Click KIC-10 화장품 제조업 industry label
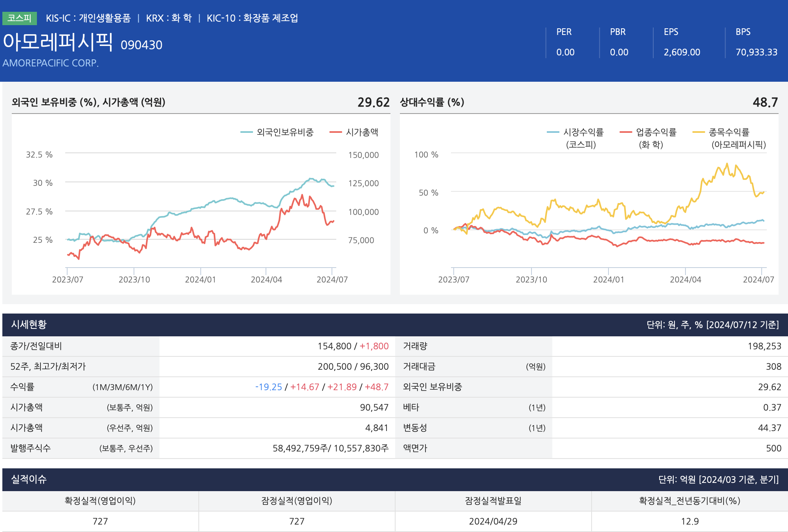This screenshot has height=532, width=788. 252,18
